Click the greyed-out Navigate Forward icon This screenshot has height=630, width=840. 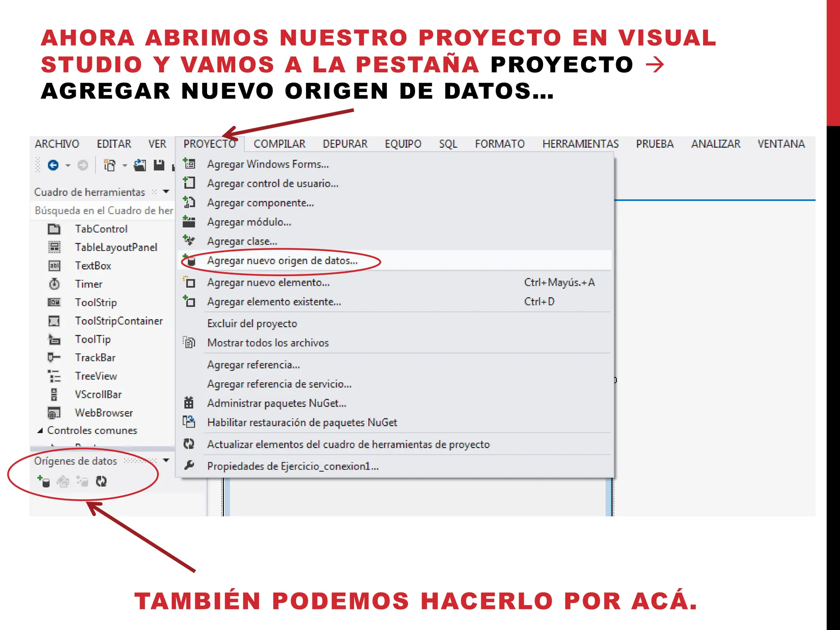point(83,165)
